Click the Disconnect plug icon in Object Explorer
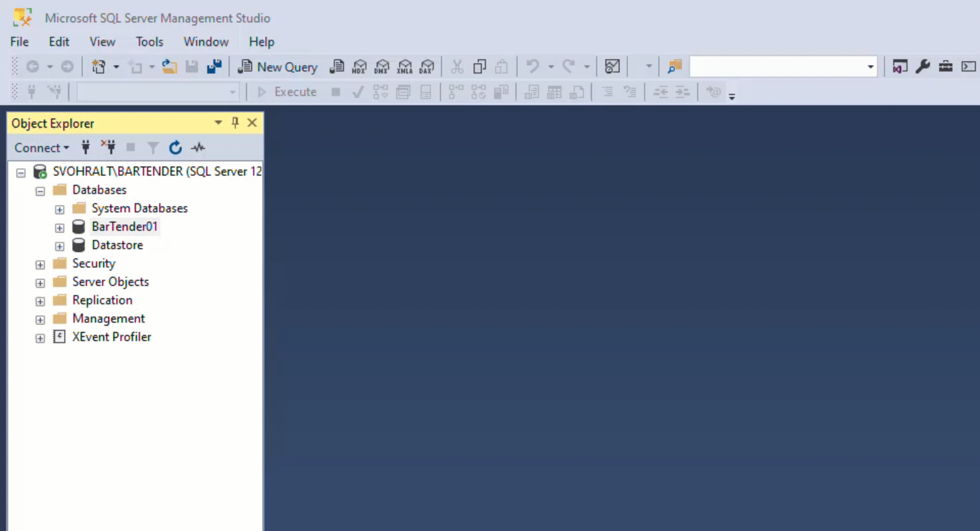 (108, 148)
